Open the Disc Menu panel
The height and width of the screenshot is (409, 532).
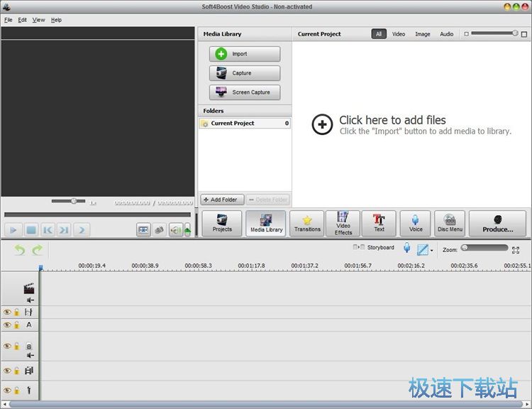(x=450, y=223)
